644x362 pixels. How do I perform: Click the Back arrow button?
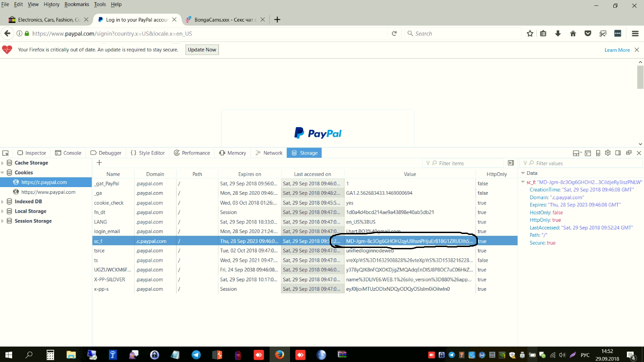[x=7, y=33]
